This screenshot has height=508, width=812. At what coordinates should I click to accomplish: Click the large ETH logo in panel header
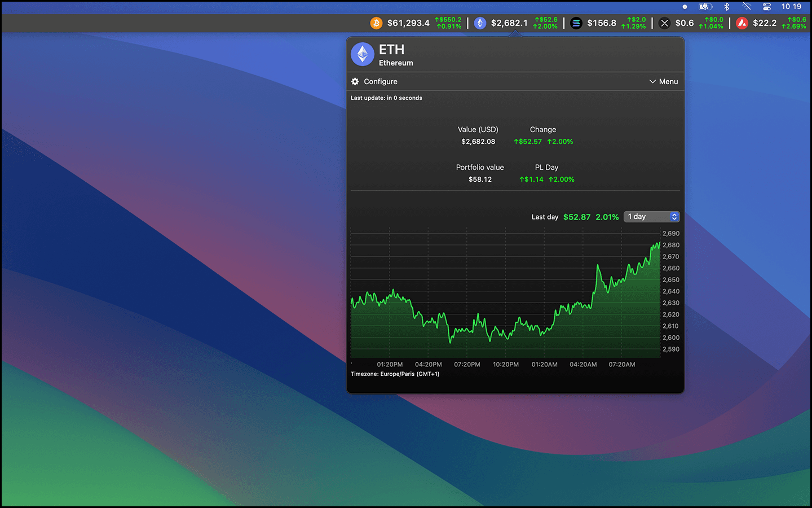363,55
